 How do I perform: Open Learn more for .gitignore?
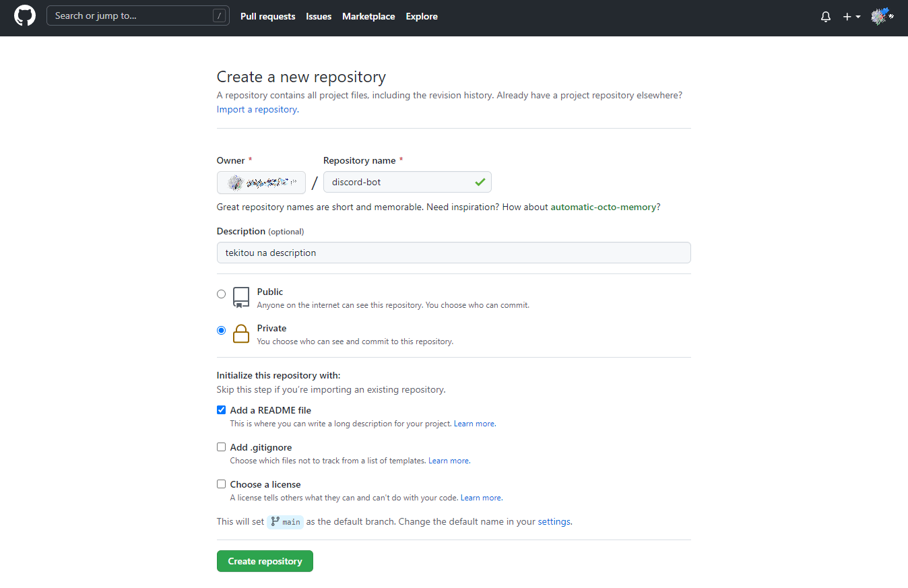449,461
